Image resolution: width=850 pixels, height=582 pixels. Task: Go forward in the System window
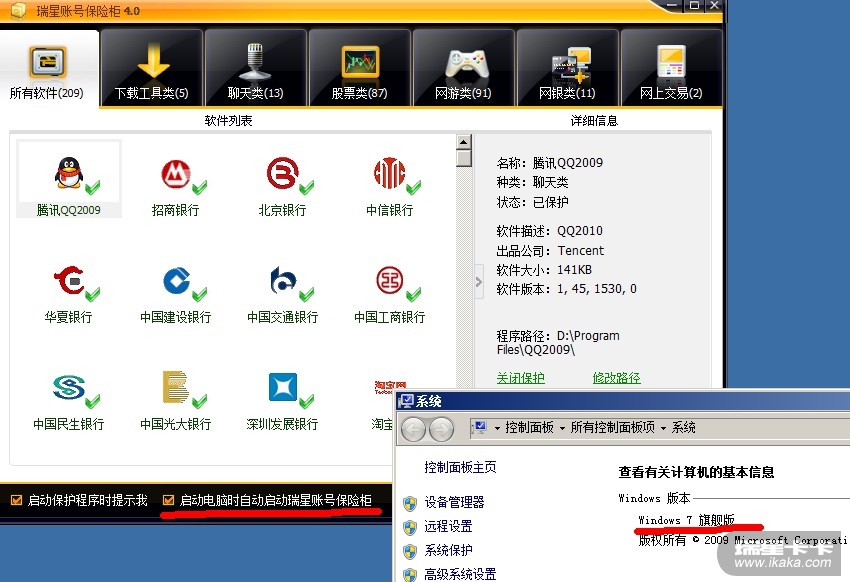441,429
